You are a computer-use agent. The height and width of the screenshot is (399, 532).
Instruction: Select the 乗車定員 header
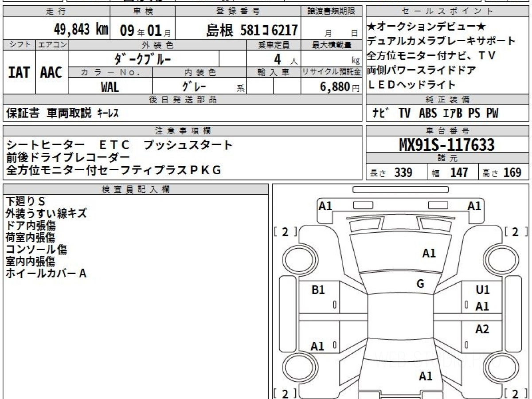274,45
